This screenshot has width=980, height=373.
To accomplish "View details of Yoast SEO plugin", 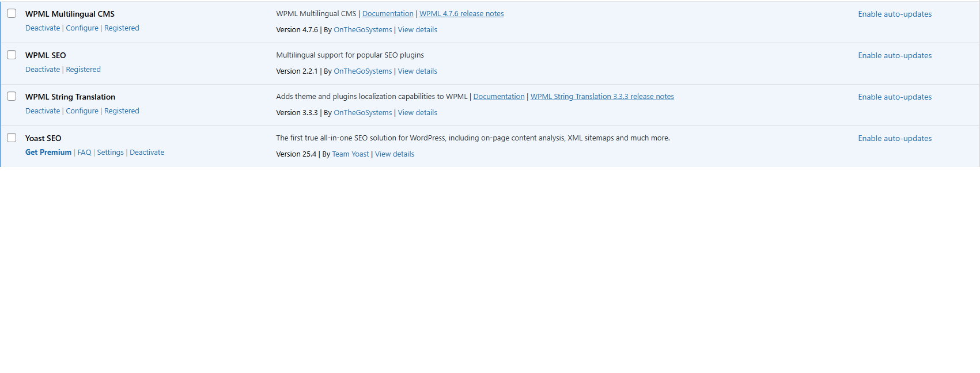I will (x=395, y=154).
